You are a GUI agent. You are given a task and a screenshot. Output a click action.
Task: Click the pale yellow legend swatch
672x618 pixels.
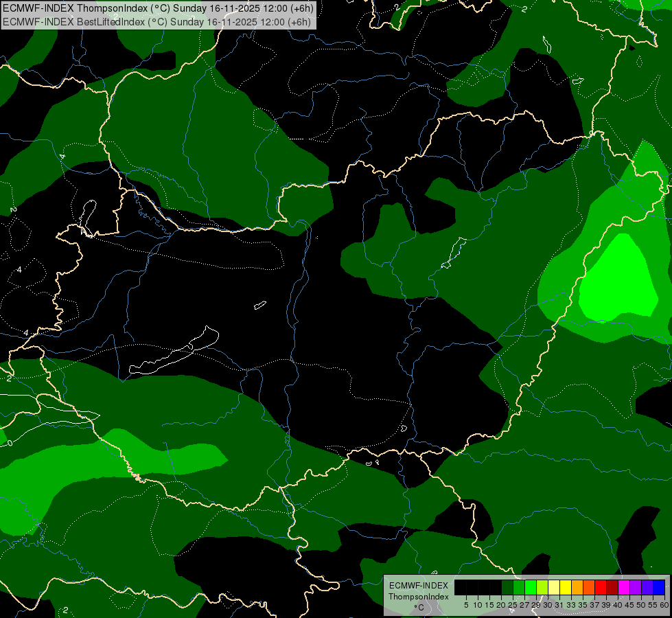(554, 587)
